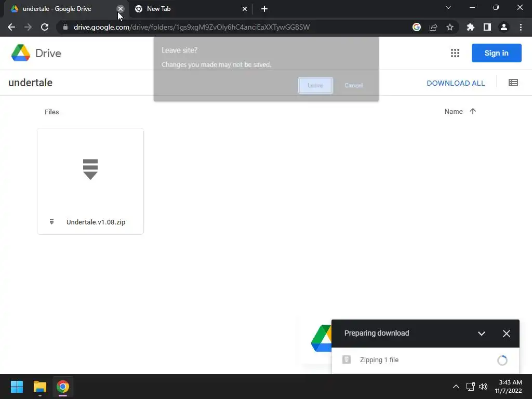Click the Google Drive logo

click(x=36, y=53)
